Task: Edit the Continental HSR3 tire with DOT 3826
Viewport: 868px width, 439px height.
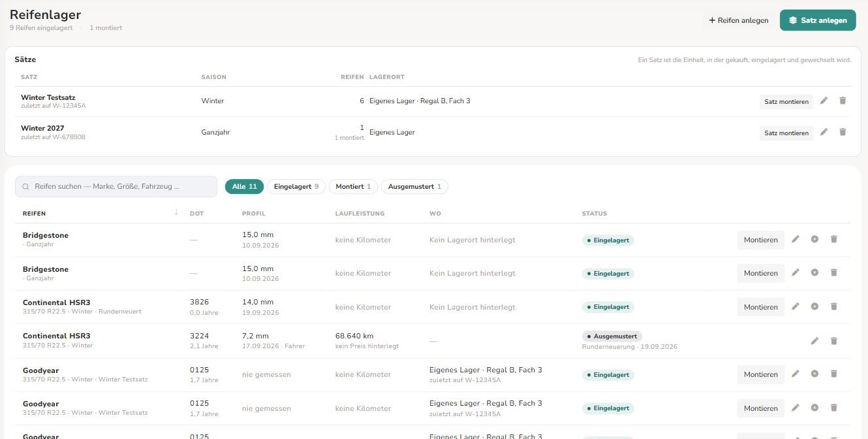Action: pos(795,306)
